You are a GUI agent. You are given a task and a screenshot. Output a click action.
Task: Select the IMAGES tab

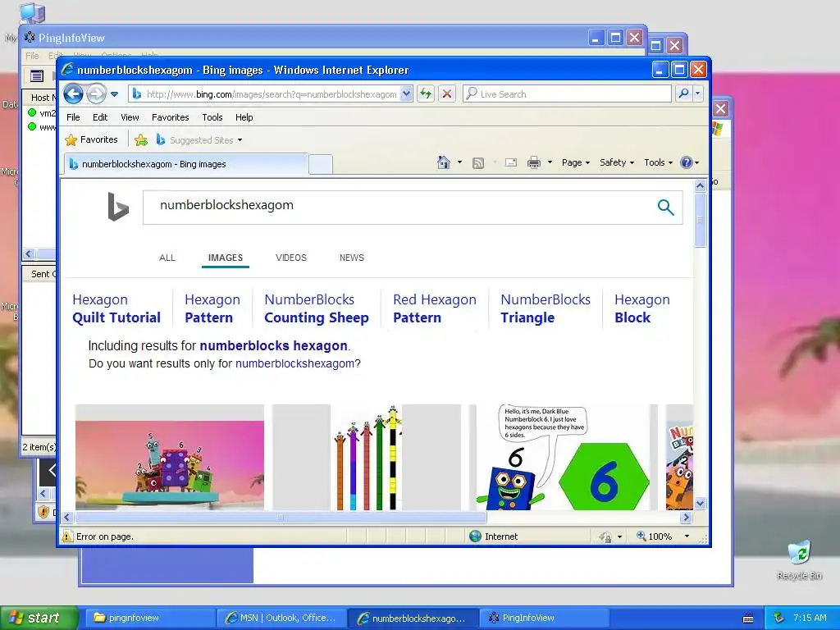(226, 258)
